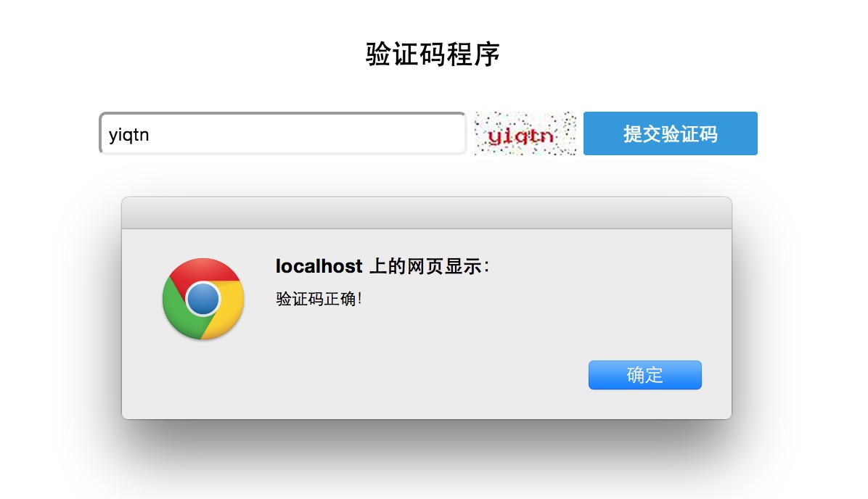Click the exclamation mark ending the alert message
The image size is (868, 499).
click(359, 299)
